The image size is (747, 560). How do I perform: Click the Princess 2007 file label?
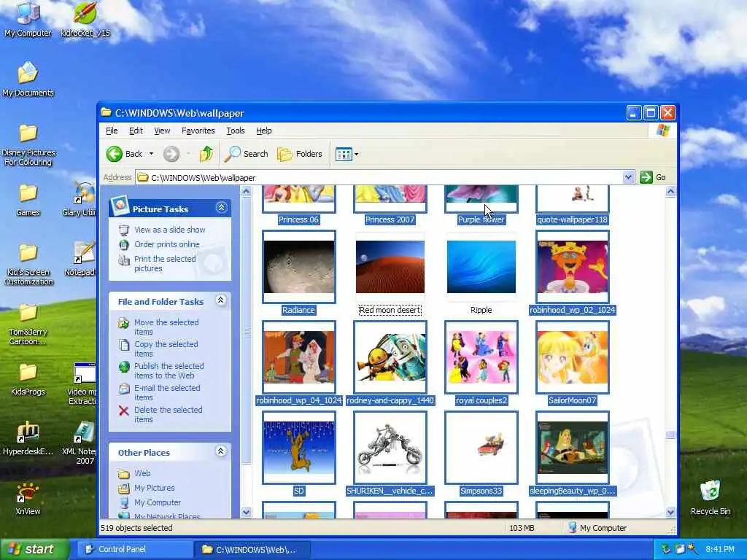(390, 219)
